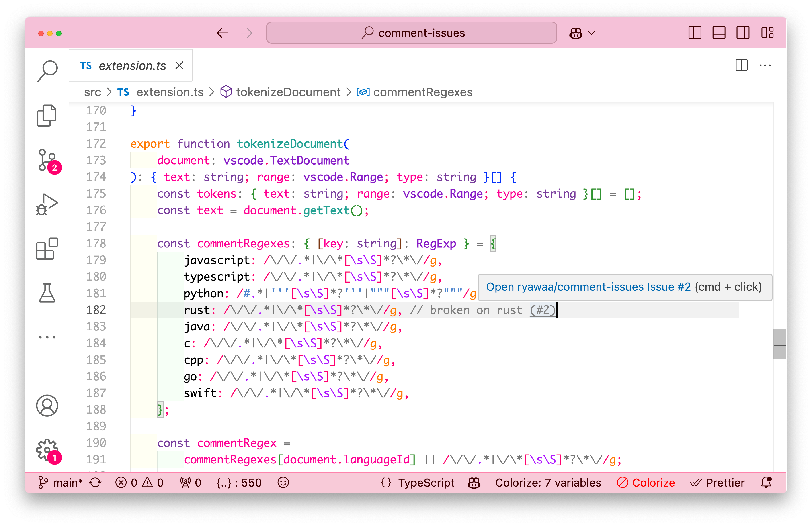Open Customize Layout button
The image size is (812, 526).
(767, 33)
